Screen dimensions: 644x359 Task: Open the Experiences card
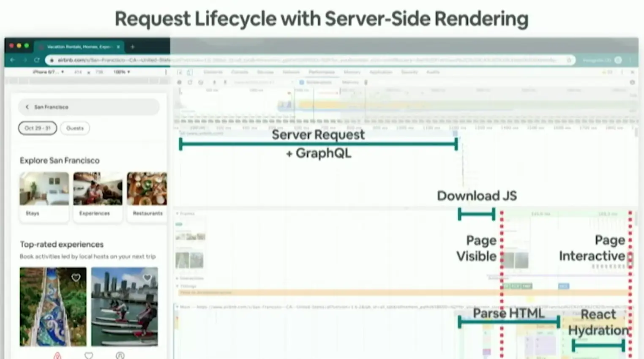98,196
